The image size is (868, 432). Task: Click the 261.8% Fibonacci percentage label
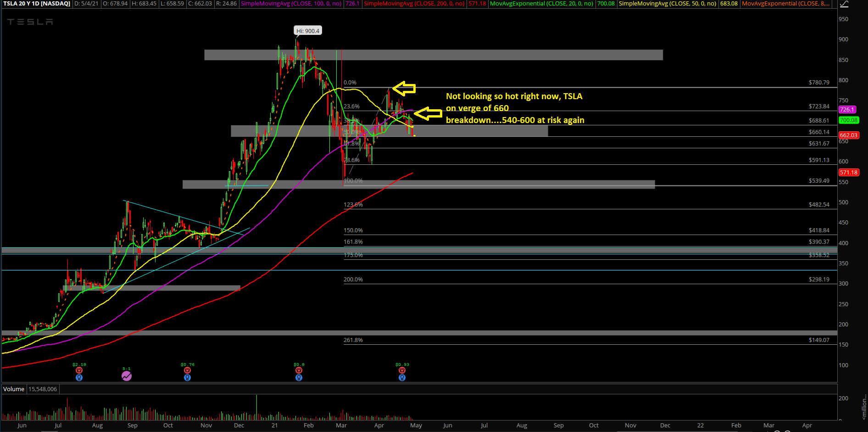coord(353,340)
